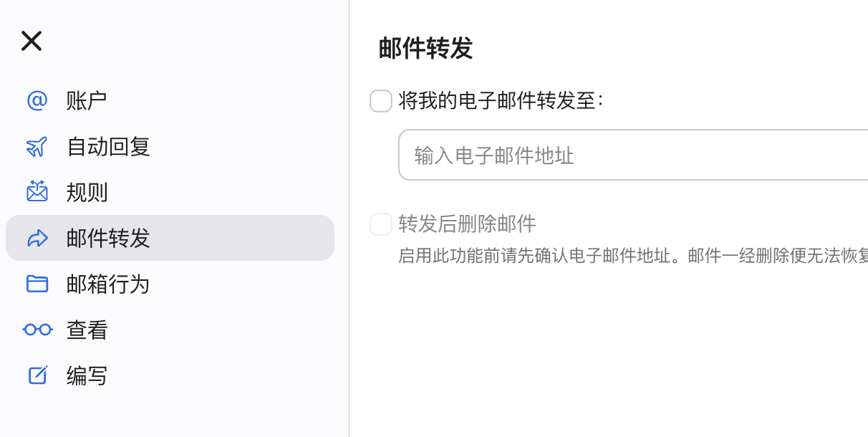Click the pencil compose icon

tap(37, 375)
